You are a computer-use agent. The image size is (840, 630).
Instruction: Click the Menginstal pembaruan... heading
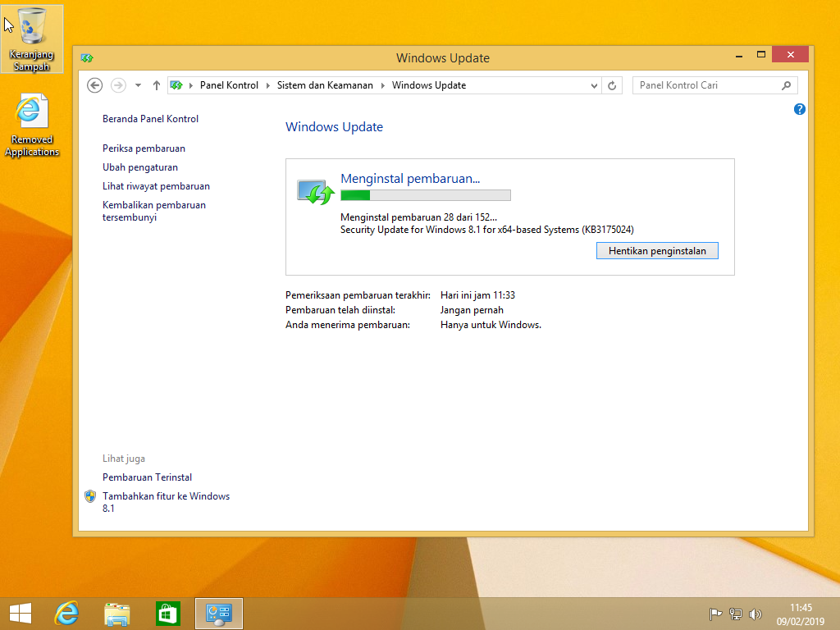click(x=410, y=179)
